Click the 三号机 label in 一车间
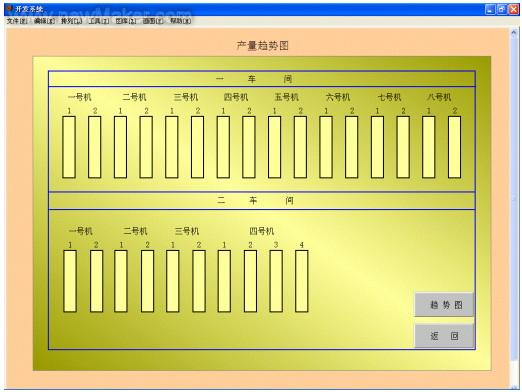This screenshot has height=392, width=522. coord(186,97)
